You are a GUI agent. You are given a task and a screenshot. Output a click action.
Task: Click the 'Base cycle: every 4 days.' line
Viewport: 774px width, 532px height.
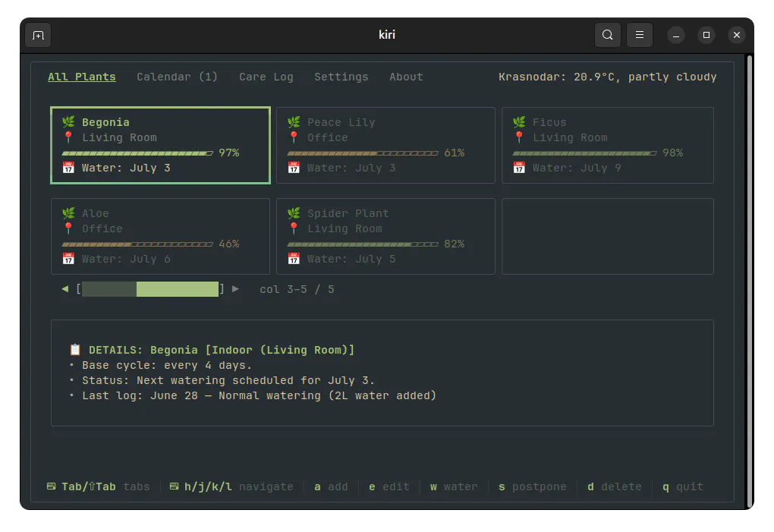167,365
